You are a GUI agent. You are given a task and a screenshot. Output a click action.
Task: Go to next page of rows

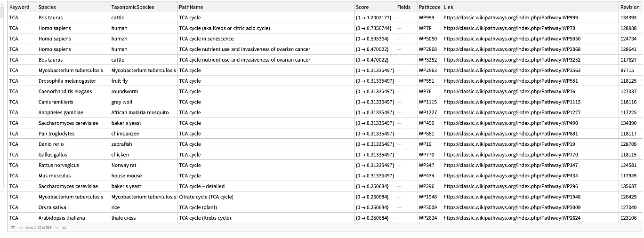tap(56, 227)
